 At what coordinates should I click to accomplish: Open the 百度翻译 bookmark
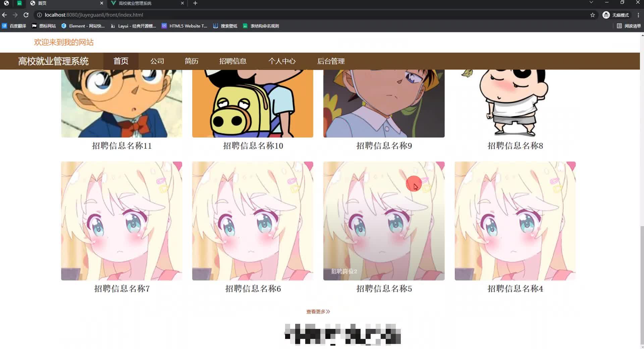pyautogui.click(x=14, y=26)
